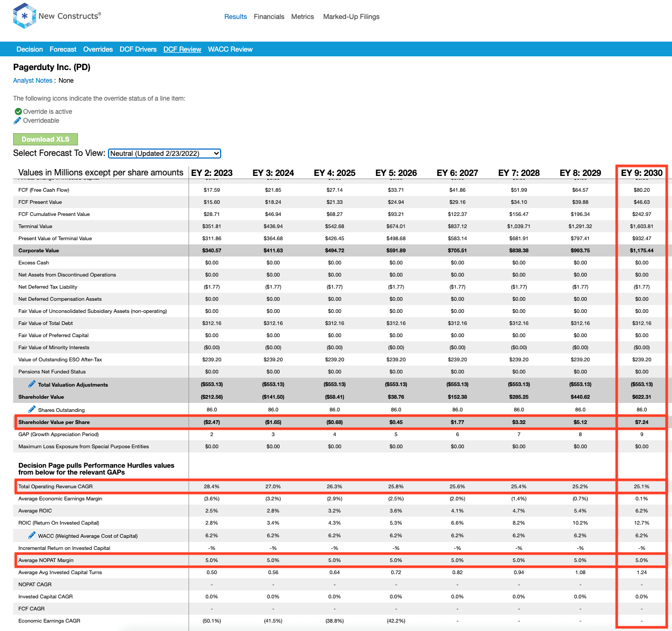Click Maximum Loss Exposure row label
This screenshot has width=672, height=631.
84,447
